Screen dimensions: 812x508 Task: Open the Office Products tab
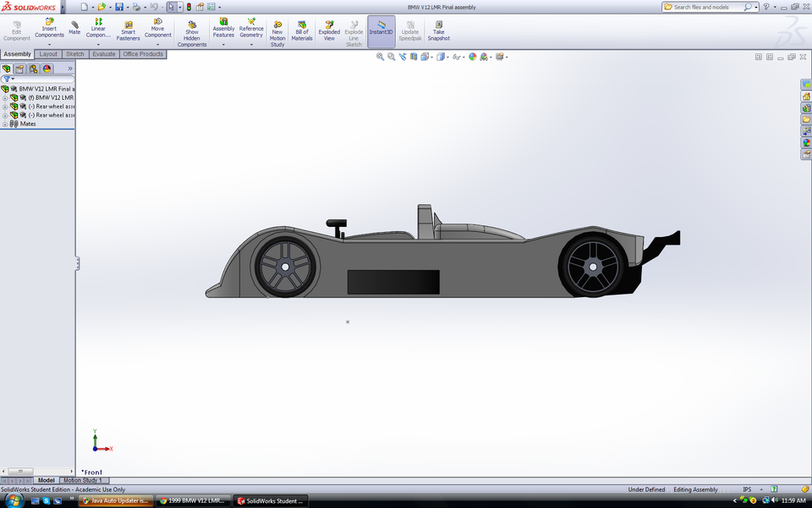[143, 53]
